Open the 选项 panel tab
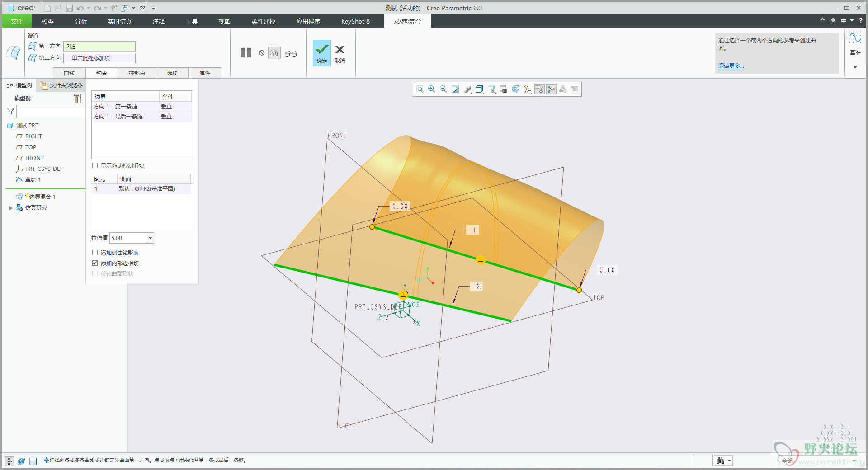Viewport: 868px width, 470px height. (172, 73)
